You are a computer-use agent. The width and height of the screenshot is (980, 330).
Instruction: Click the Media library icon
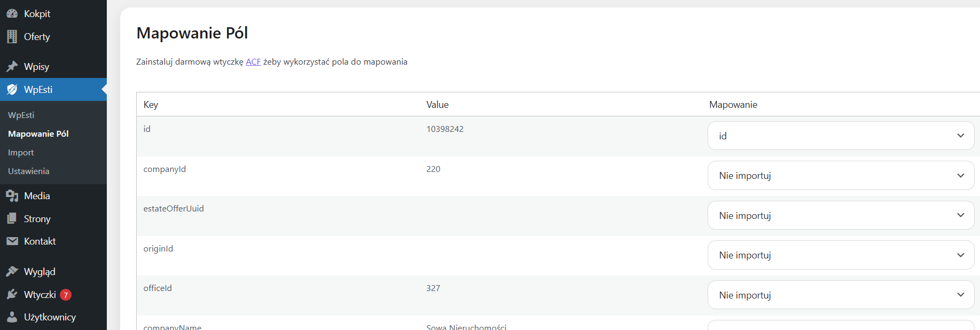click(x=12, y=196)
